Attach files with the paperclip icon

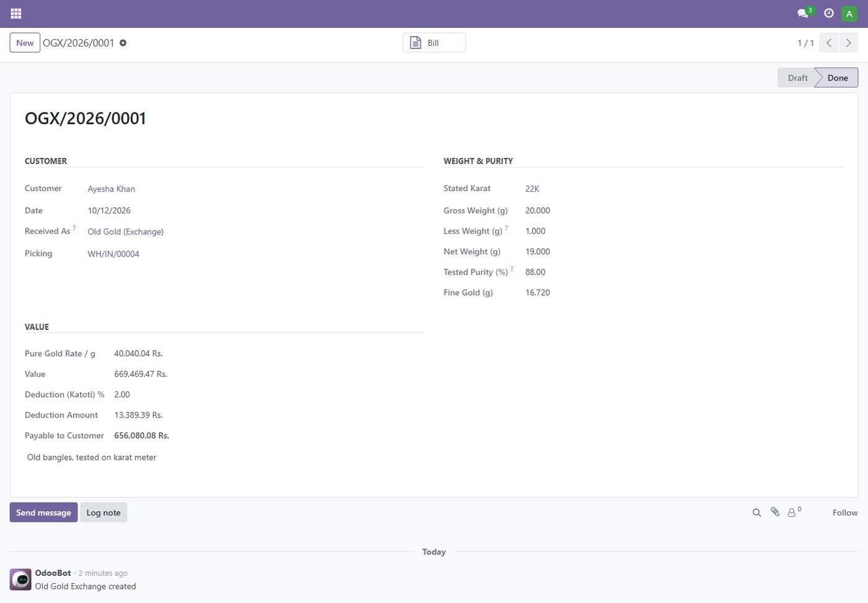[775, 512]
